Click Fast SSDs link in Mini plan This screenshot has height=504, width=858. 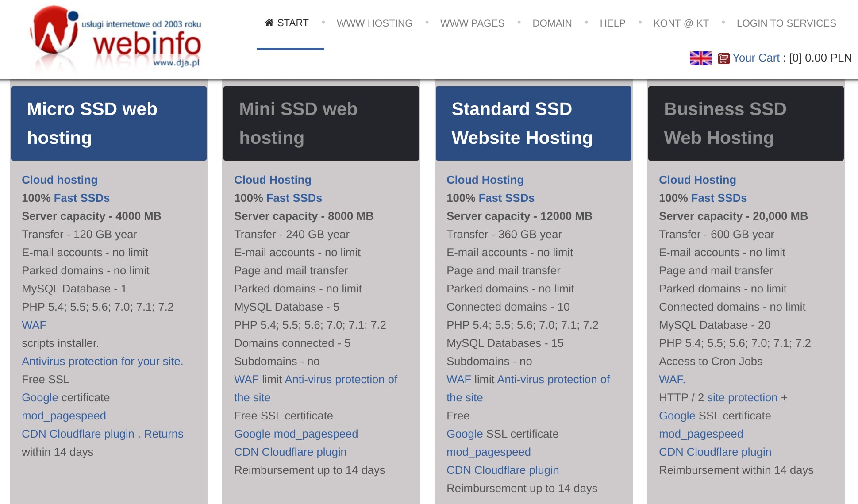tap(294, 198)
